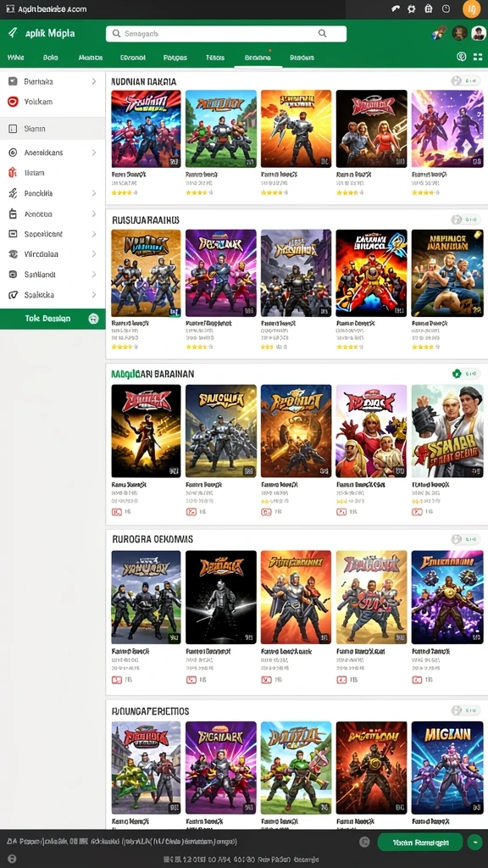Switch to the Potges tab
The image size is (488, 868).
[x=175, y=57]
